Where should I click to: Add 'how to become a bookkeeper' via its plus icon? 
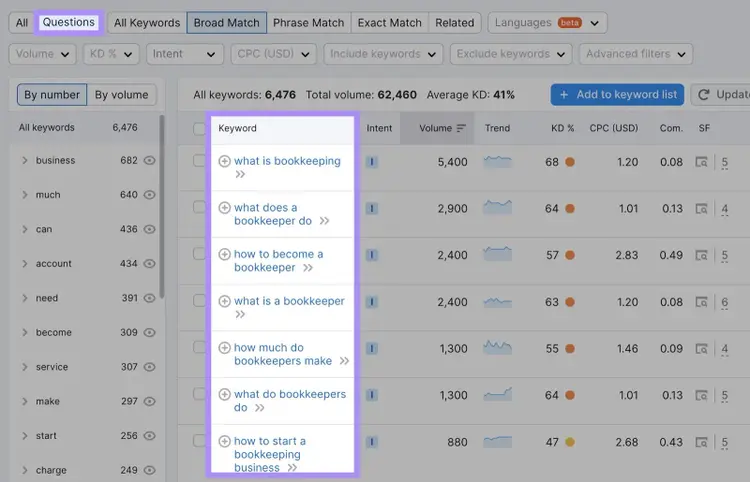coord(224,254)
